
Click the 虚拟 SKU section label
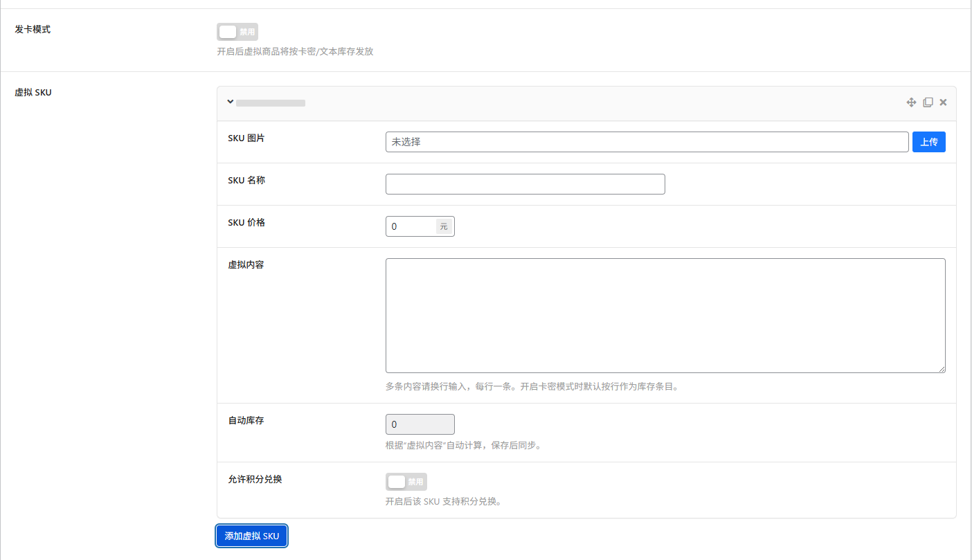[33, 93]
